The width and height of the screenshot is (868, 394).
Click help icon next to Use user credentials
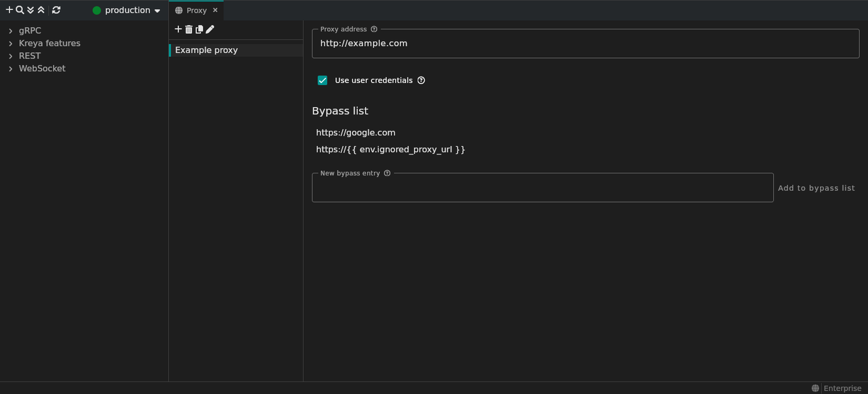point(421,80)
